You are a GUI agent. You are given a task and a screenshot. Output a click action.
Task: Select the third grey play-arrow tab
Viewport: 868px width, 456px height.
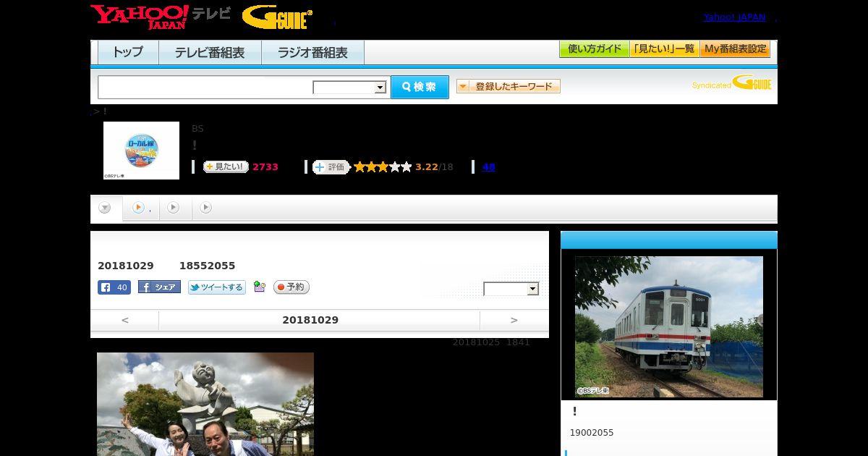(x=173, y=208)
